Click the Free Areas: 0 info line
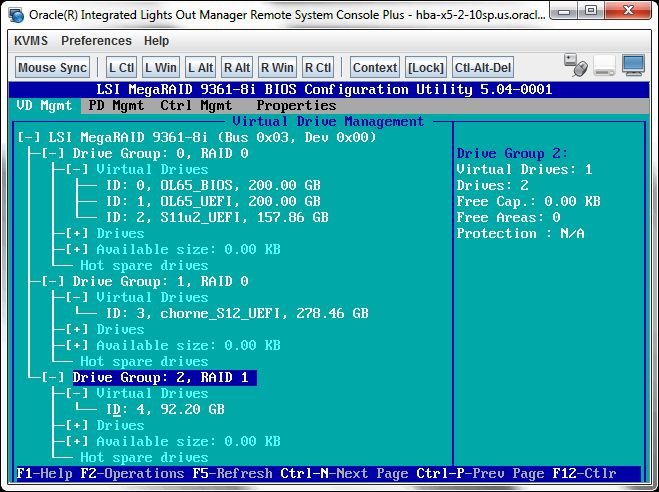This screenshot has height=492, width=659. [x=508, y=217]
